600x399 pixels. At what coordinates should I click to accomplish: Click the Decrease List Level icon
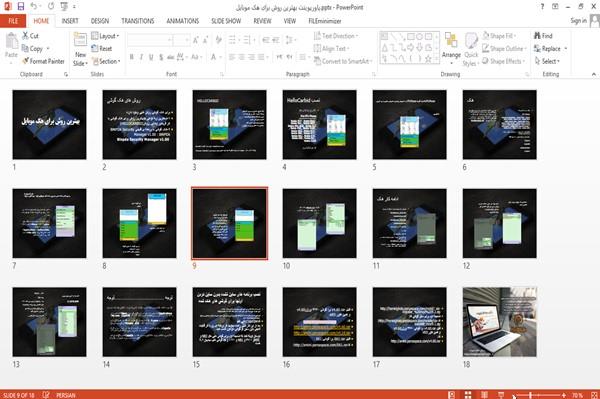(266, 40)
